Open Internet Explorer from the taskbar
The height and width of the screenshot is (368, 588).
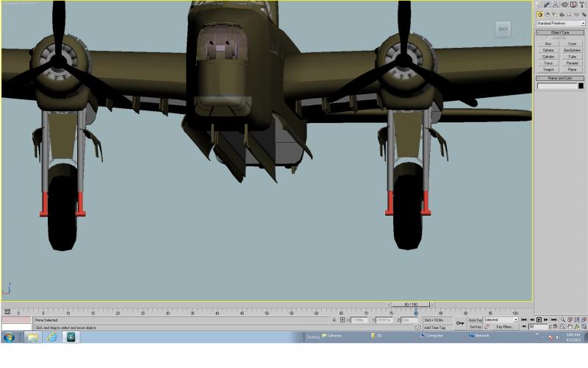(52, 337)
